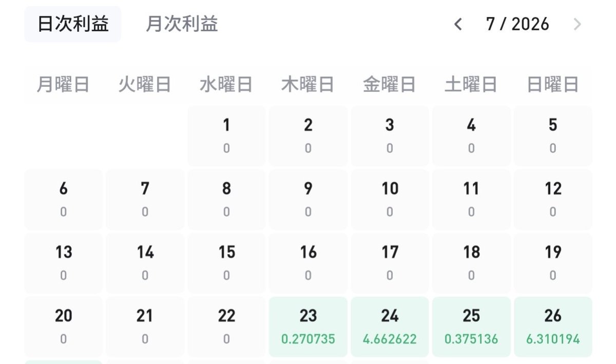Go to previous month with left chevron
Screen dimensions: 616x364
(x=458, y=24)
